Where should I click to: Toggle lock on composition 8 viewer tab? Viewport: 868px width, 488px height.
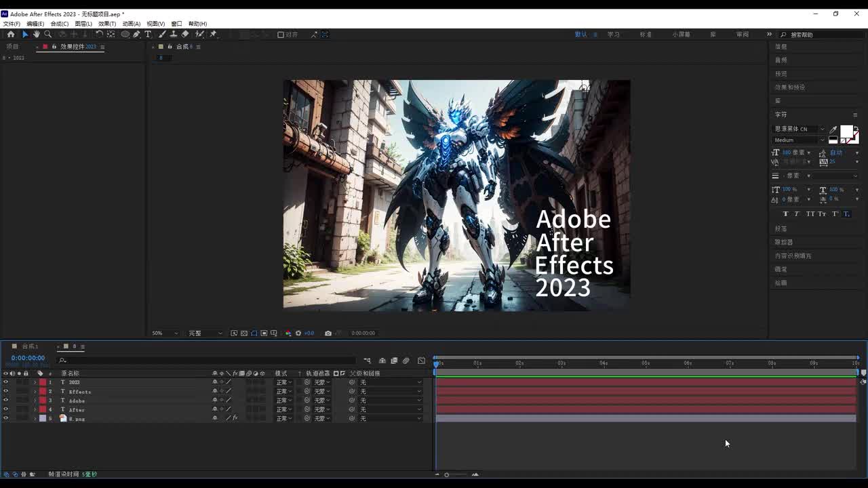(x=170, y=47)
